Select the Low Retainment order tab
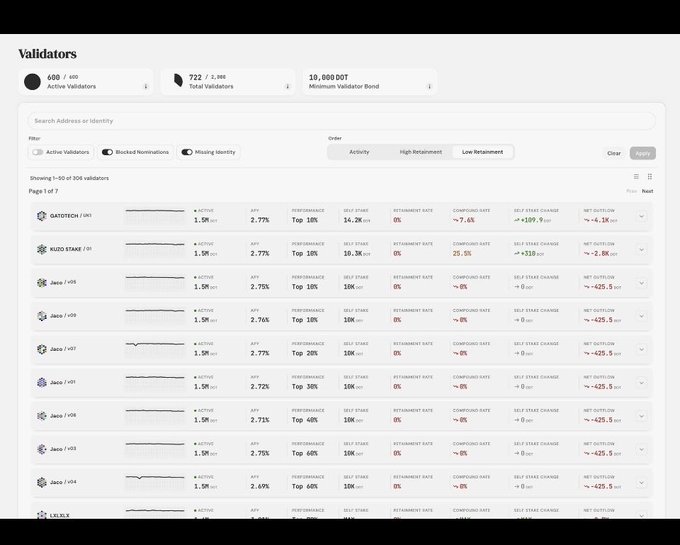680x545 pixels. (x=483, y=152)
